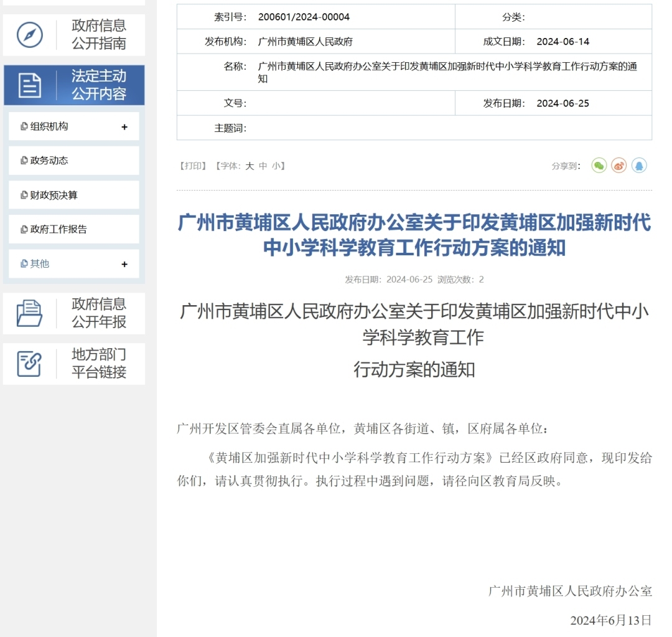
Task: Click the 打印 print link
Action: [192, 166]
